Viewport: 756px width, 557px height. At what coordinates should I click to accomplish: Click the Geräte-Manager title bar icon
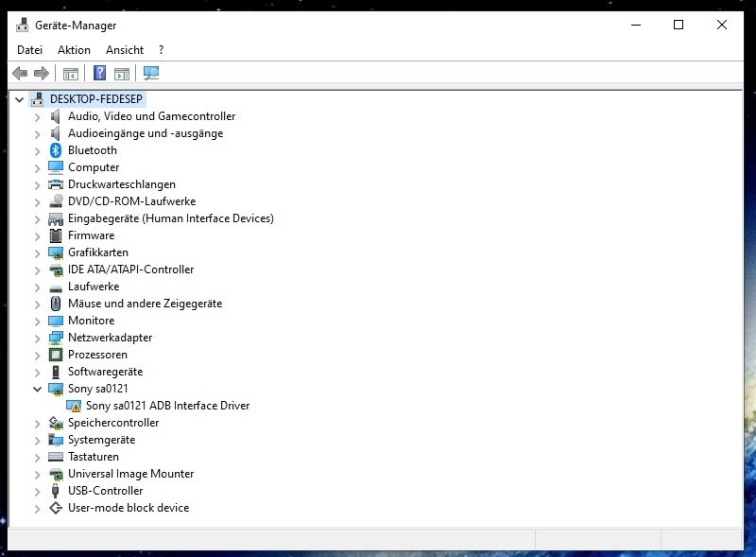click(22, 26)
